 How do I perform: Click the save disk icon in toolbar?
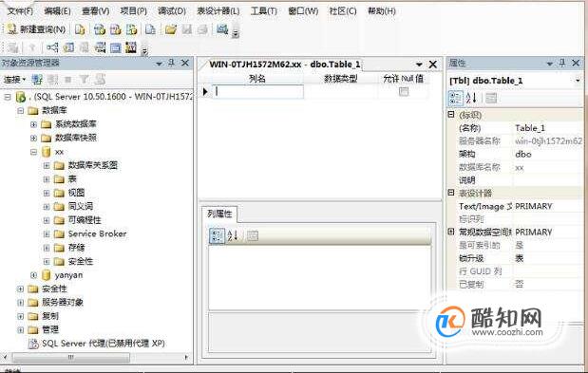click(187, 29)
